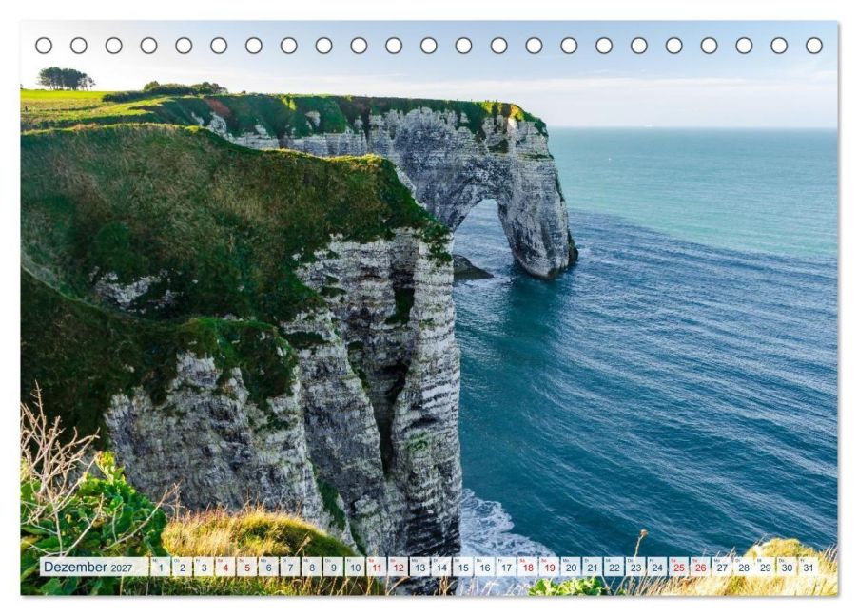Select day 8 in the calendar strip

[x=312, y=568]
